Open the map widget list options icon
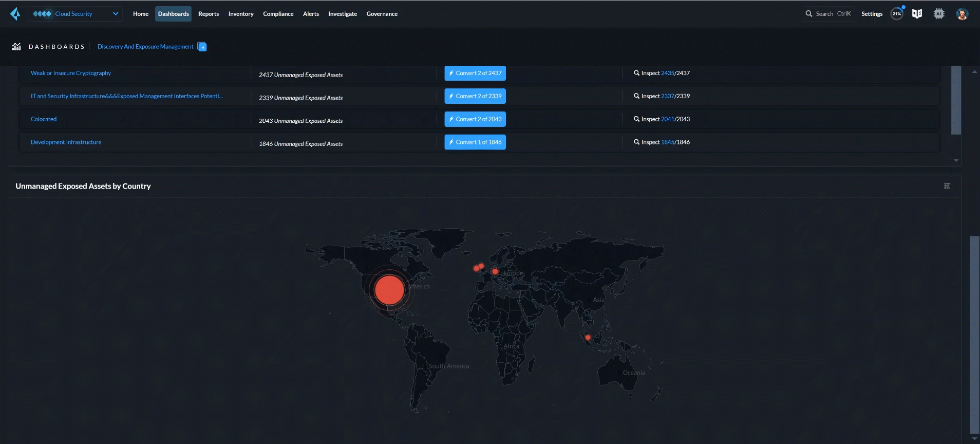The height and width of the screenshot is (444, 980). (x=947, y=186)
